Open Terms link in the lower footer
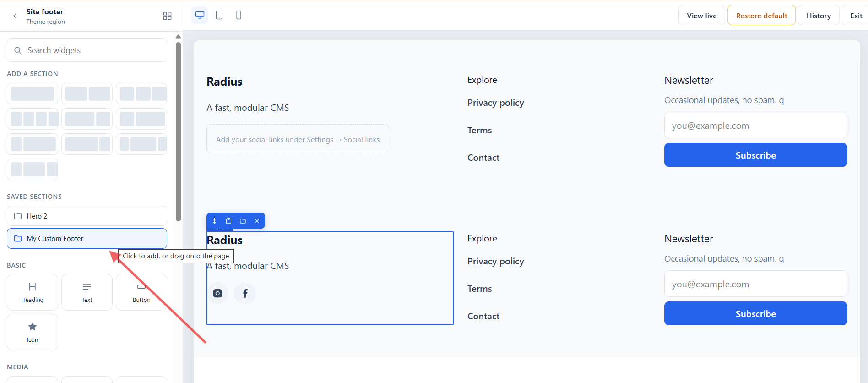 coord(479,289)
